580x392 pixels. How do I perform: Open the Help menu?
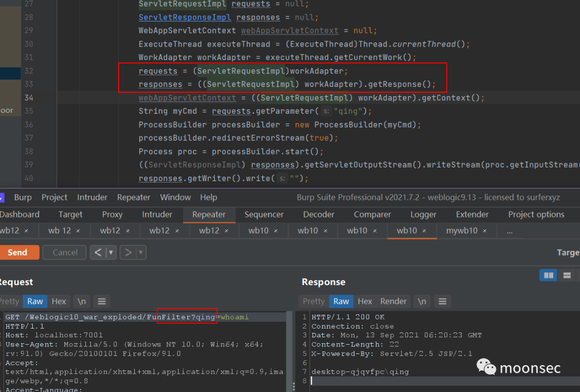[x=208, y=198]
